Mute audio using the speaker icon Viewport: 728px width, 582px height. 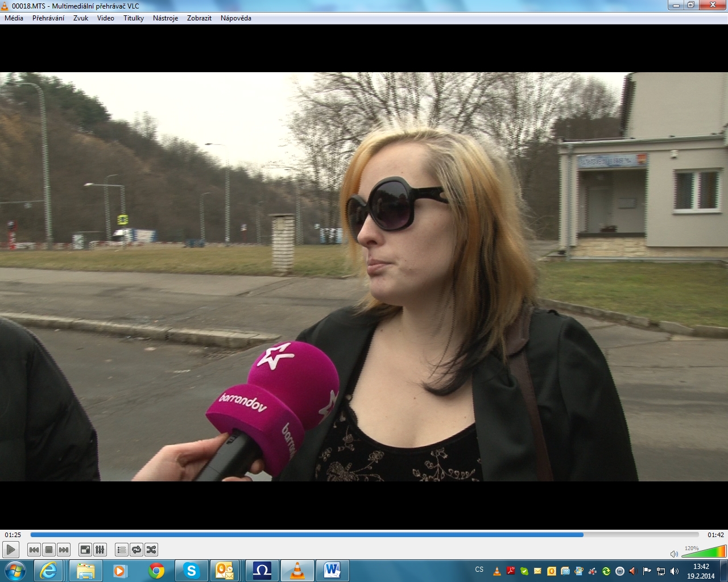pyautogui.click(x=674, y=554)
